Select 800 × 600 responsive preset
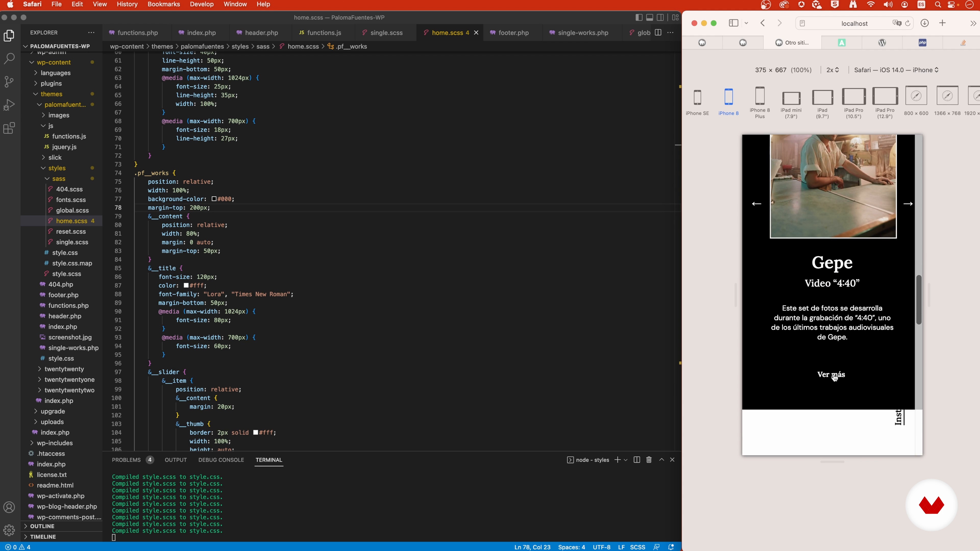The width and height of the screenshot is (980, 551). [916, 101]
